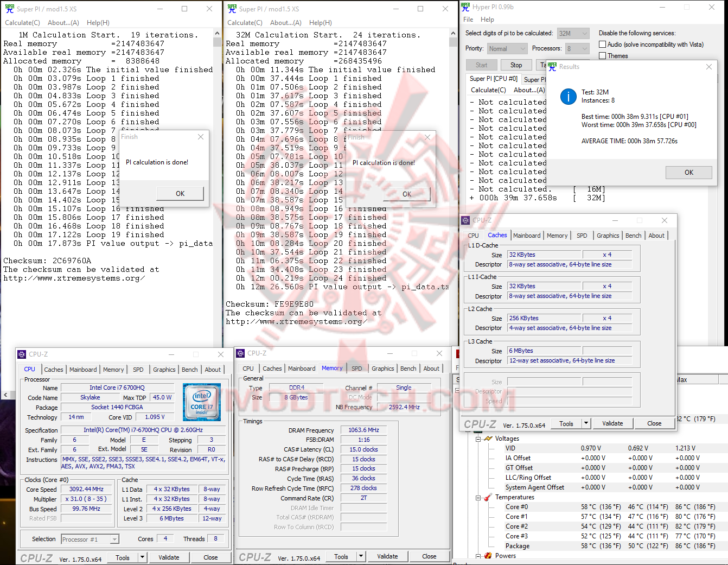Click the scroll-up arrow in the 32M Super PI window
The image size is (728, 565).
click(453, 33)
